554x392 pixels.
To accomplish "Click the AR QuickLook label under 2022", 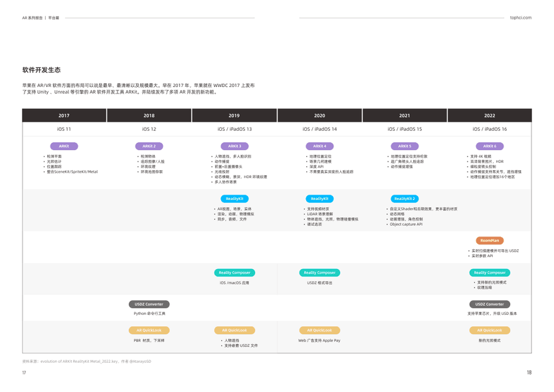I will pyautogui.click(x=490, y=330).
